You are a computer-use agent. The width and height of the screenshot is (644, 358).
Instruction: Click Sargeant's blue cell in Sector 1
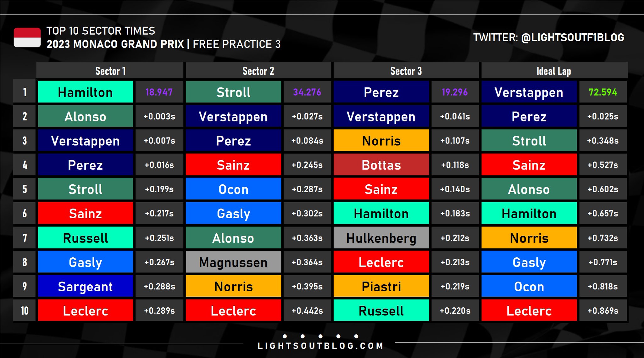pos(86,286)
